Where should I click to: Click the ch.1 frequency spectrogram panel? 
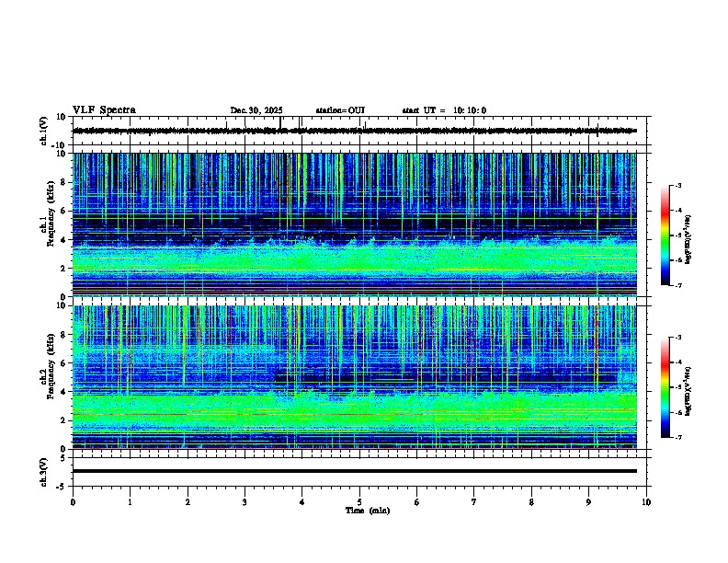pyautogui.click(x=355, y=224)
